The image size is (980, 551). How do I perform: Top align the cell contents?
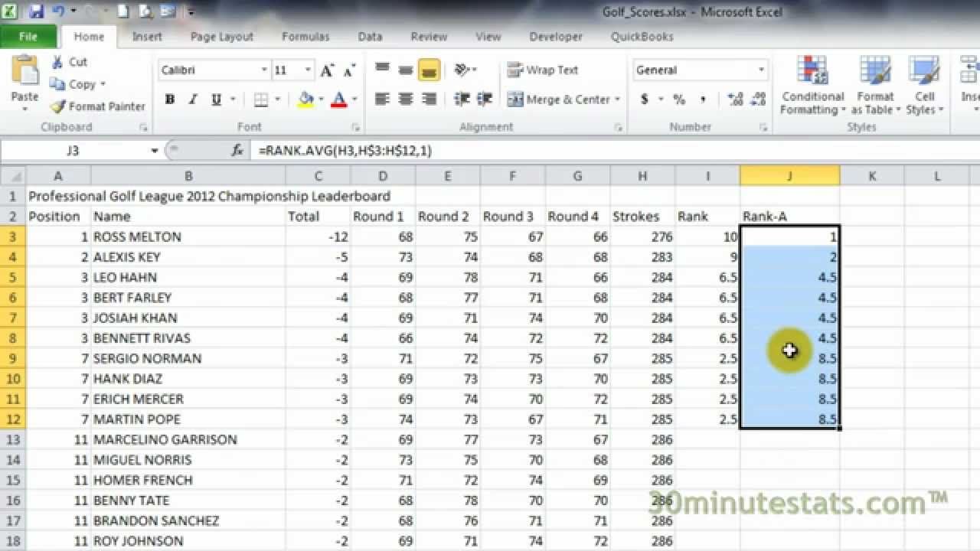383,70
